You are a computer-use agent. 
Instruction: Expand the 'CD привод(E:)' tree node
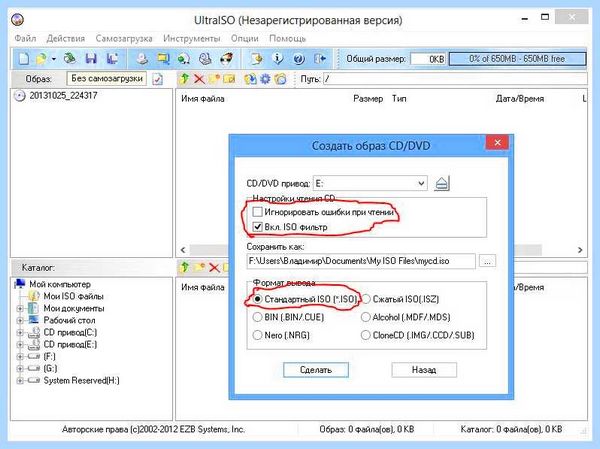pos(20,345)
